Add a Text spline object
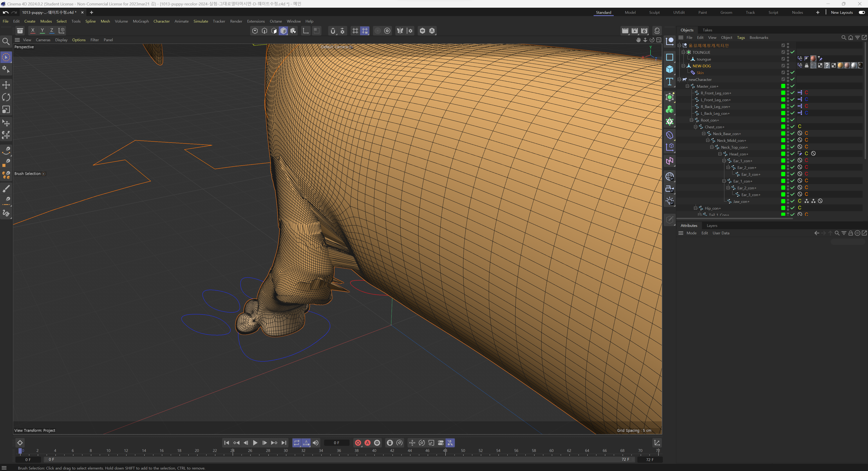Screen dimensions: 868x471 point(670,82)
